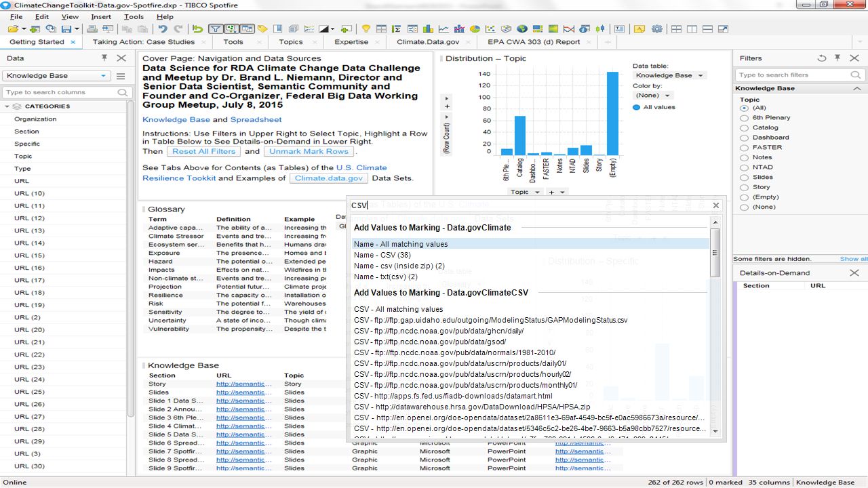Click the Reset All Filters button

click(x=203, y=152)
